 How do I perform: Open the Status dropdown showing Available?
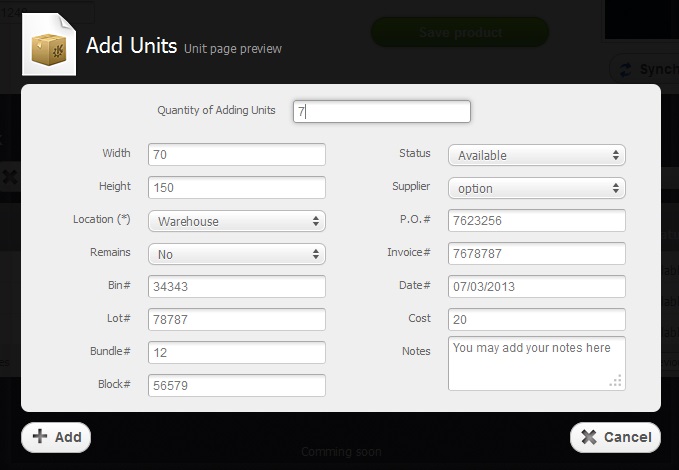coord(536,155)
